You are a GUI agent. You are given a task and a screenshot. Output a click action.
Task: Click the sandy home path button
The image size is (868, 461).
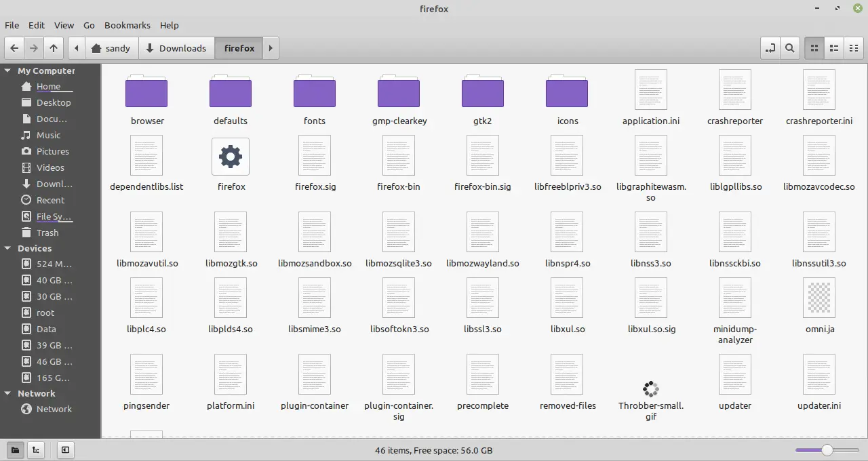[x=111, y=48]
